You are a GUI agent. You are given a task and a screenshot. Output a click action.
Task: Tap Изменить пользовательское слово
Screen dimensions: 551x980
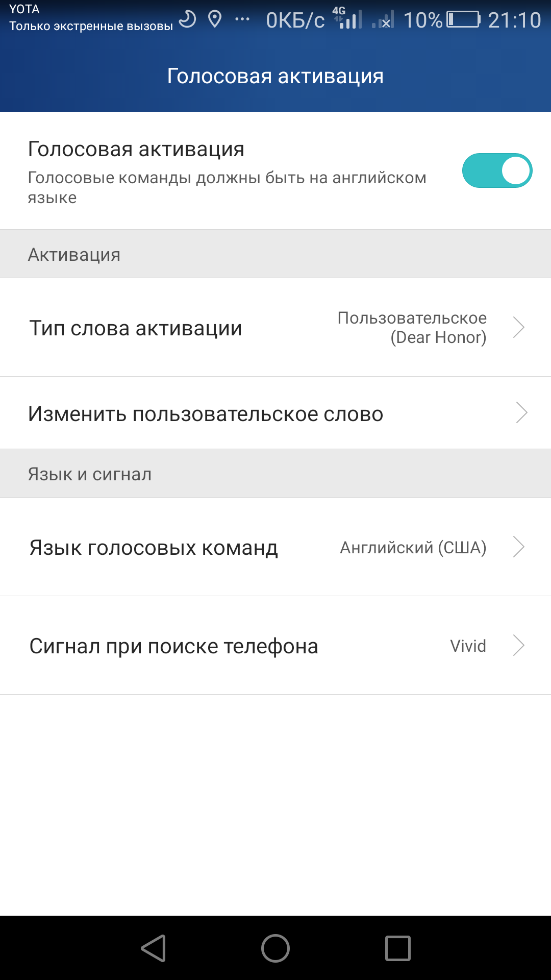206,413
